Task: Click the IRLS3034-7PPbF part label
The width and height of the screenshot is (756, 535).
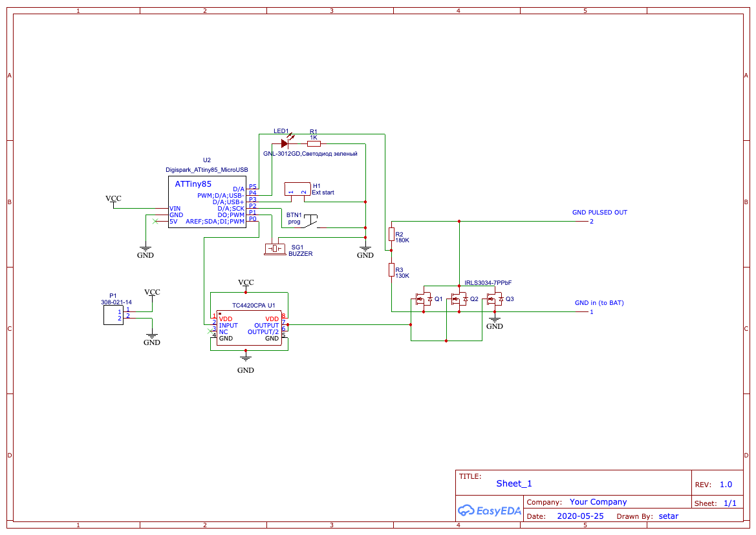Action: [x=488, y=282]
